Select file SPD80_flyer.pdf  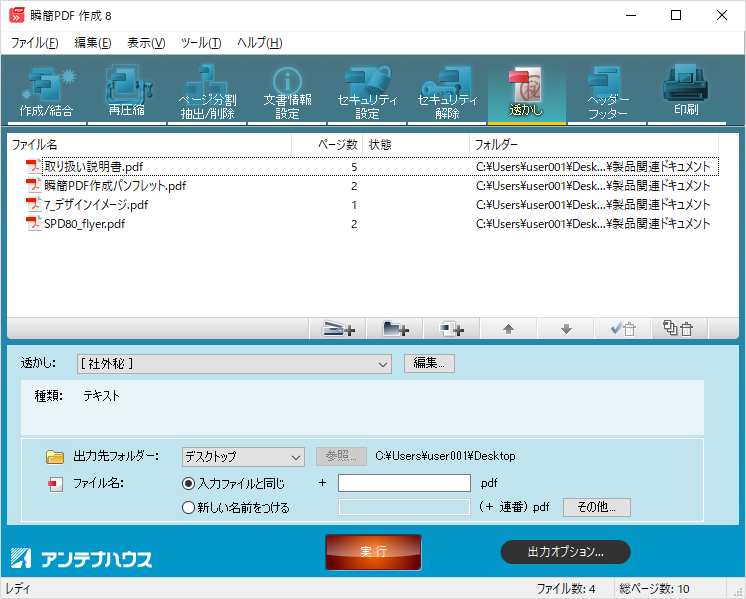84,224
